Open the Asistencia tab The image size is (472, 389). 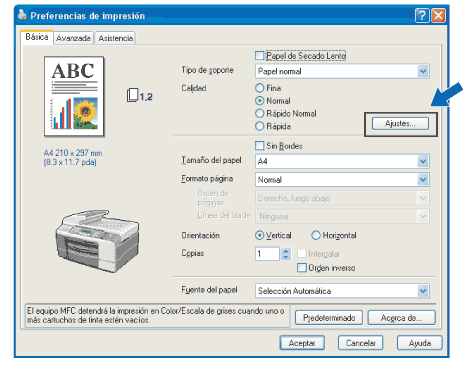(x=115, y=38)
